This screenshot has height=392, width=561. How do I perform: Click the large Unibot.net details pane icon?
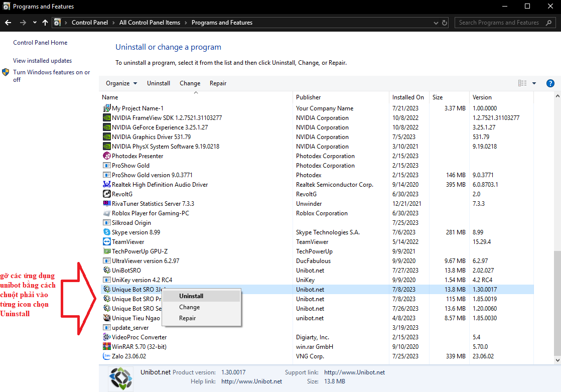121,378
